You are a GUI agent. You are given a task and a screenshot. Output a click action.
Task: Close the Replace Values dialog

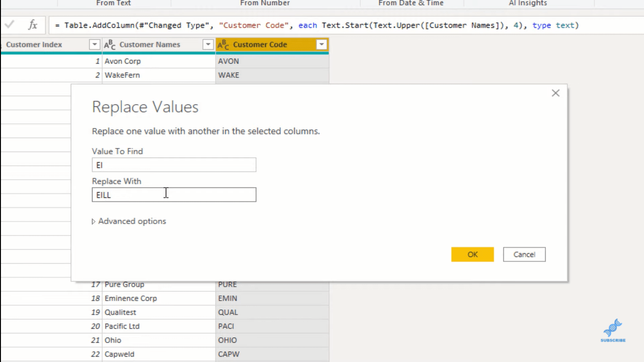555,93
